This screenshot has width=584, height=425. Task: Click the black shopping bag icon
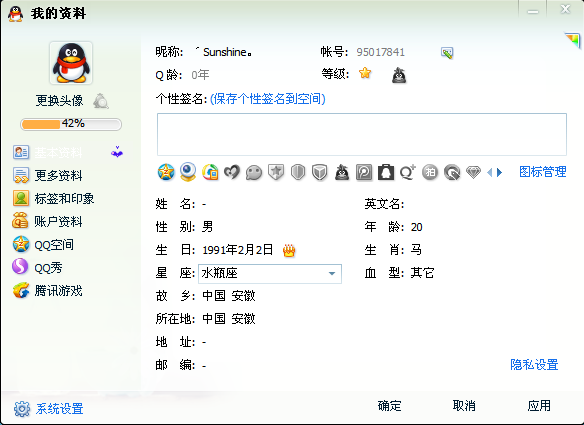click(x=386, y=172)
